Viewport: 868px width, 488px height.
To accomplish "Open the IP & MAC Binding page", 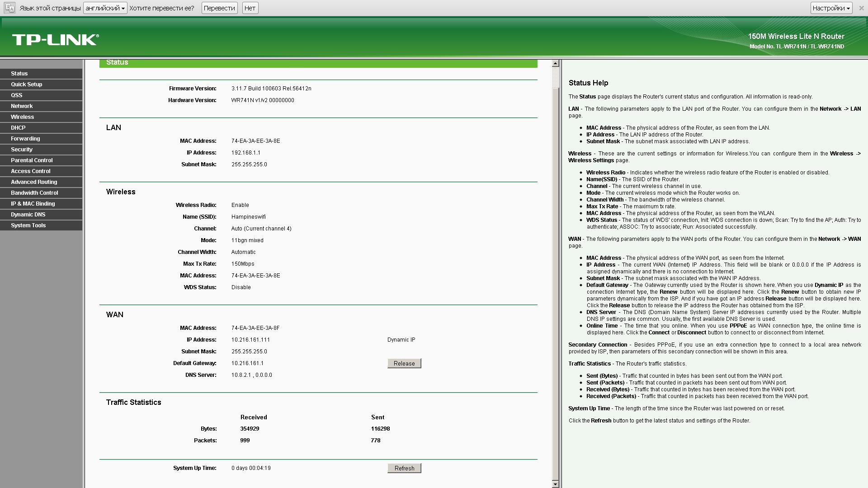I will point(33,204).
